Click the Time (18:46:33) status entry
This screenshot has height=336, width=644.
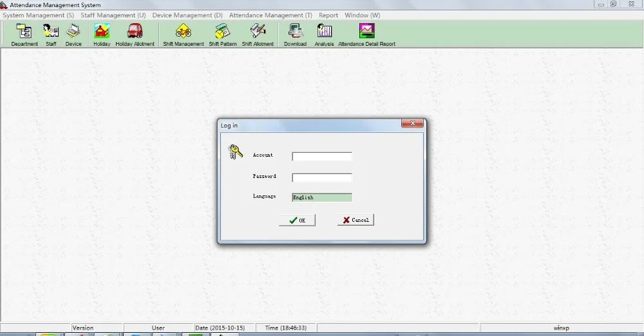point(286,328)
